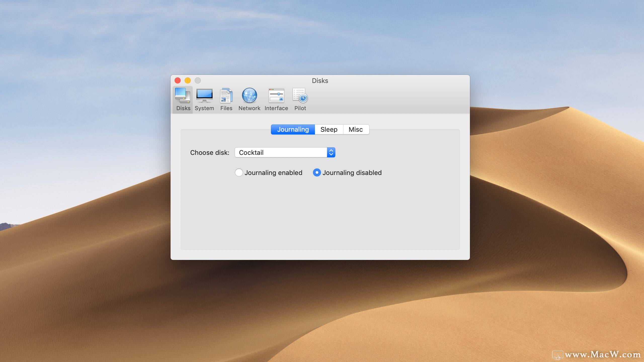Select the Journaling tab
This screenshot has height=362, width=644.
(293, 129)
